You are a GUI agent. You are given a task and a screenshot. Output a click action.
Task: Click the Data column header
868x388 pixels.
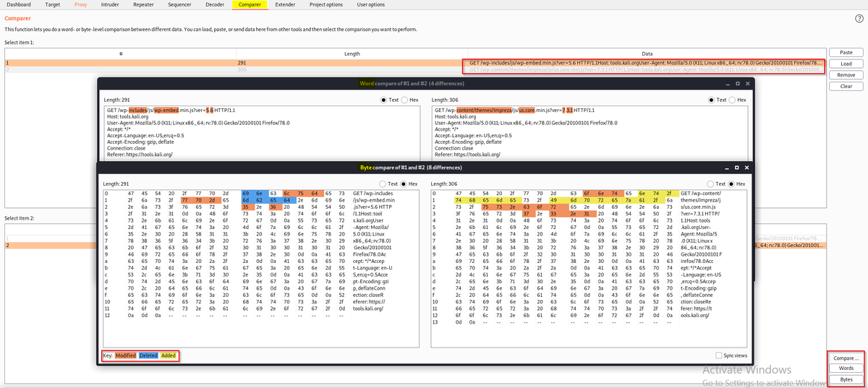click(647, 54)
